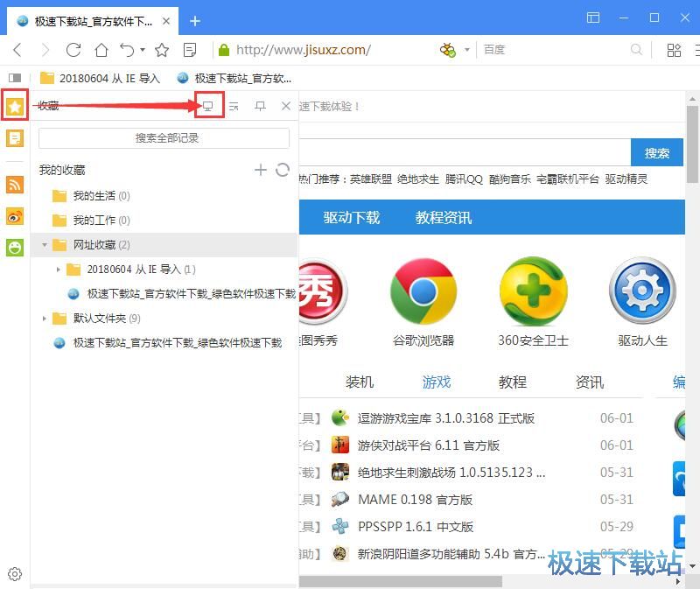Switch to 资讯 tab
Screen dimensions: 700x589
tap(589, 382)
